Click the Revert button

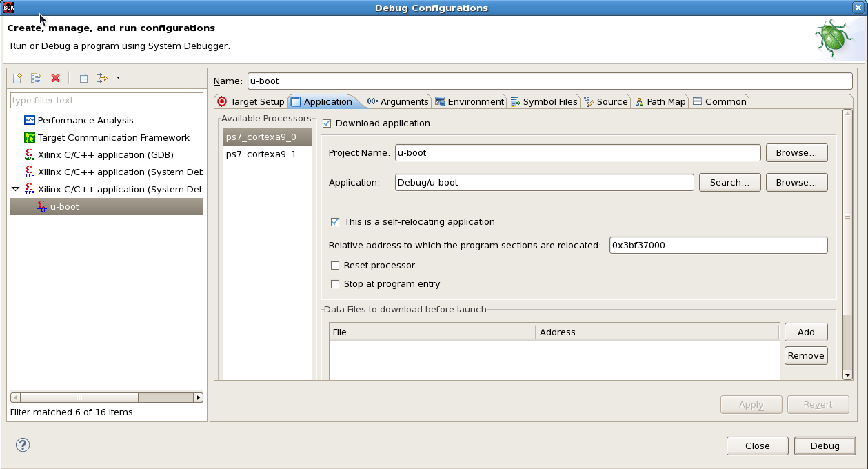coord(818,405)
